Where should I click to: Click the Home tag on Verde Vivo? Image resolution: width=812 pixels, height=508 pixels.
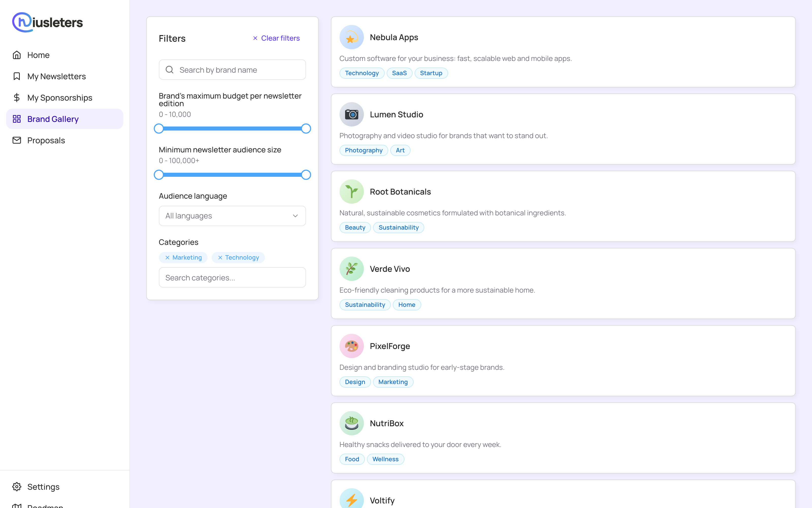[x=407, y=305]
